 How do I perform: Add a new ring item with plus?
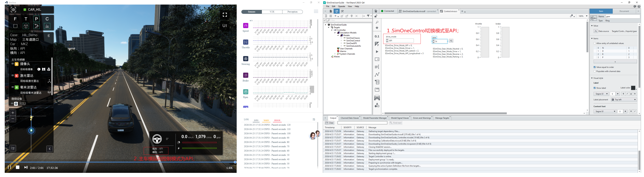click(x=615, y=62)
